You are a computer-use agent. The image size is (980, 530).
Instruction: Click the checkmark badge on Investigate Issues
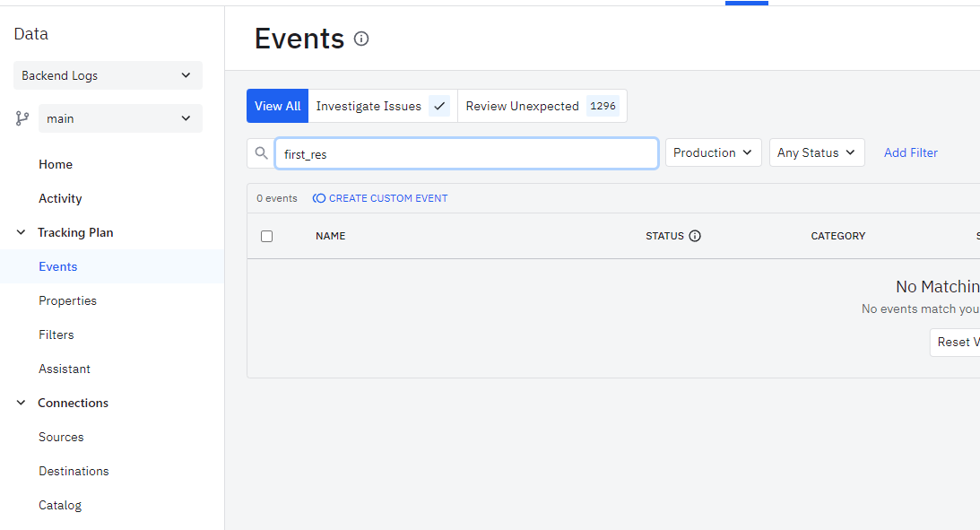tap(439, 106)
